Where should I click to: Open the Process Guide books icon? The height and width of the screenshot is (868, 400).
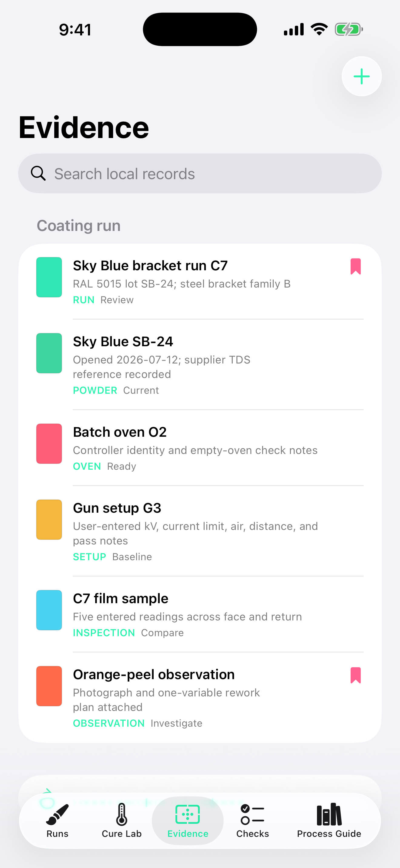[329, 814]
